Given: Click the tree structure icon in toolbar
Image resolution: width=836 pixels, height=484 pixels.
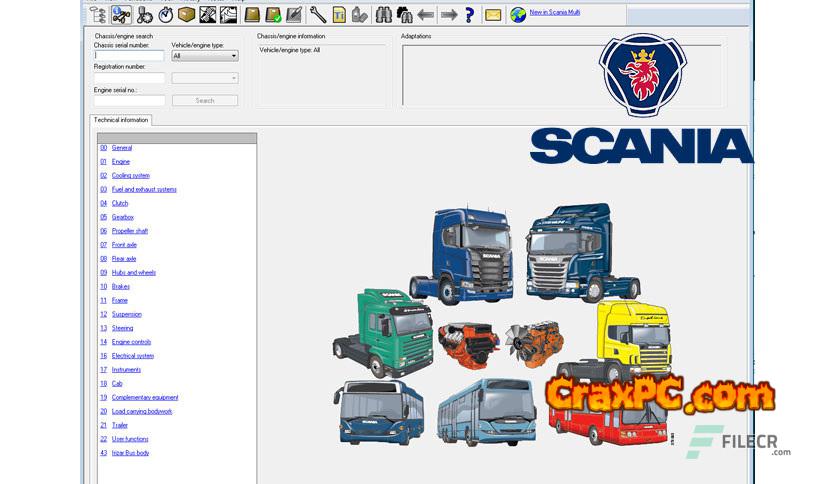Looking at the screenshot, I should (98, 14).
